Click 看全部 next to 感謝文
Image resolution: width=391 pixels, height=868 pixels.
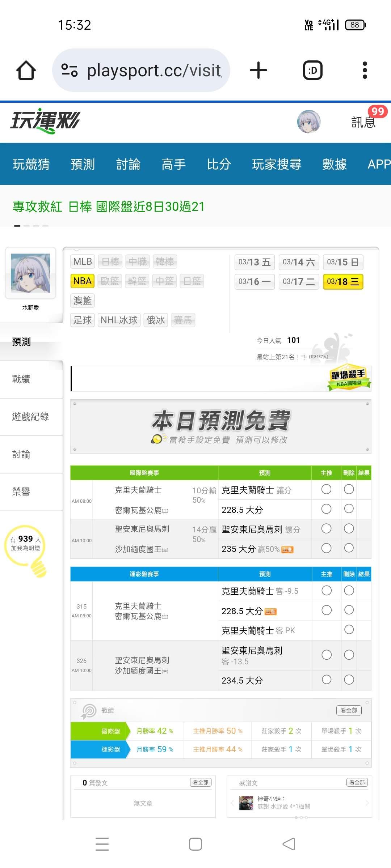(x=357, y=782)
